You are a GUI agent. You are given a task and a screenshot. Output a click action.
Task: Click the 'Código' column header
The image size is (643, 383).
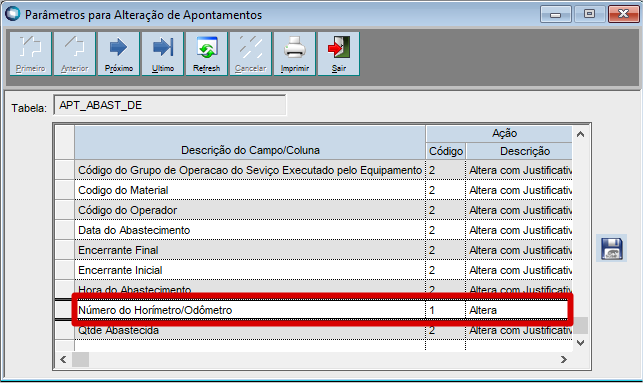(446, 151)
